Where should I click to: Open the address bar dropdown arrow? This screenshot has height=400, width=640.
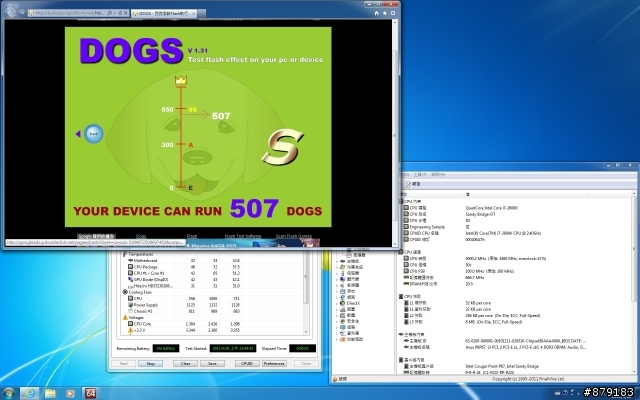coord(115,13)
